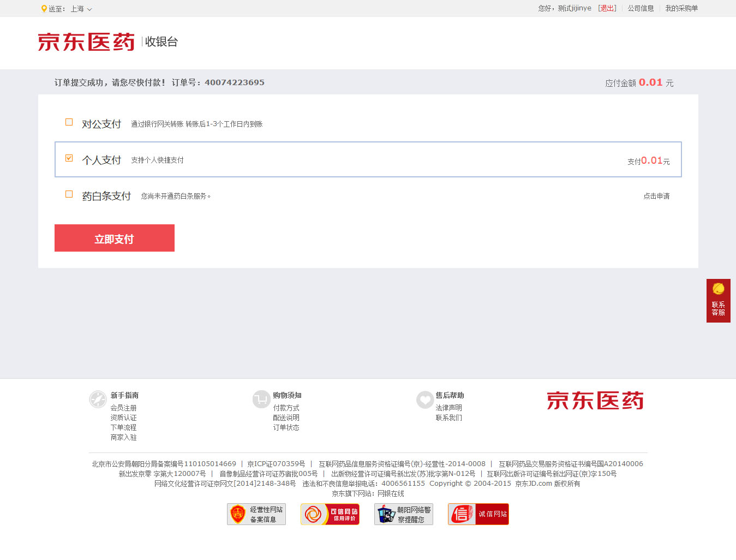Screen dimensions: 736x560
Task: Click the 诚信网站 certification badge
Action: (478, 514)
